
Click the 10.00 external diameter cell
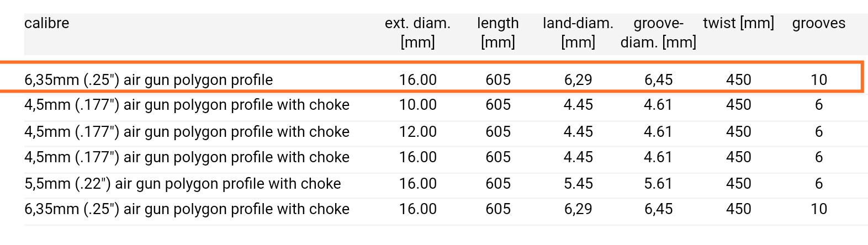tap(417, 105)
